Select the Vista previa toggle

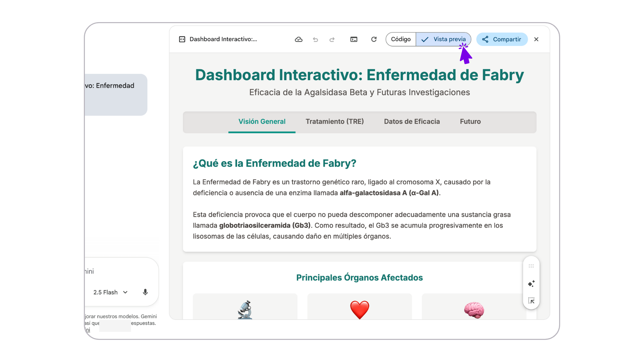[443, 39]
